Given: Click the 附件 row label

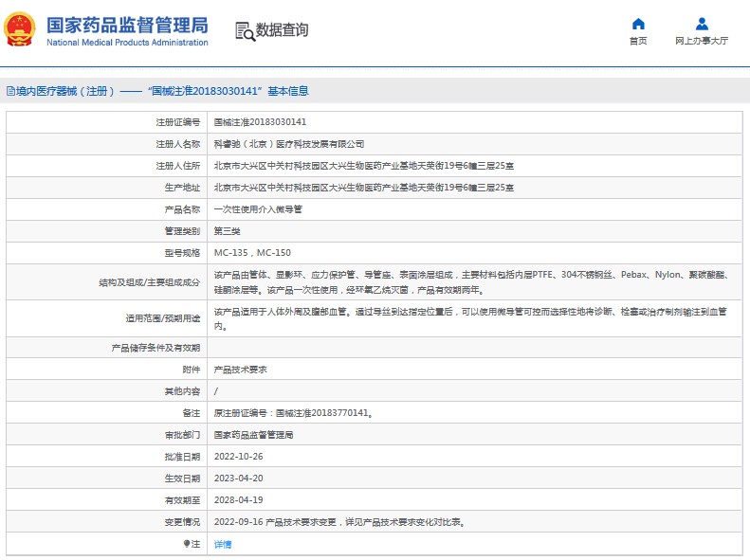Looking at the screenshot, I should click(191, 370).
